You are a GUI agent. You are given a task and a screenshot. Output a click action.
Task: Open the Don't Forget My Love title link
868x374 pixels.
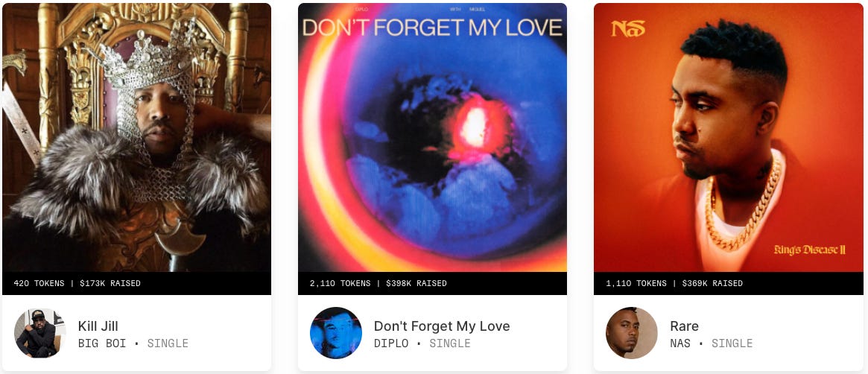442,326
